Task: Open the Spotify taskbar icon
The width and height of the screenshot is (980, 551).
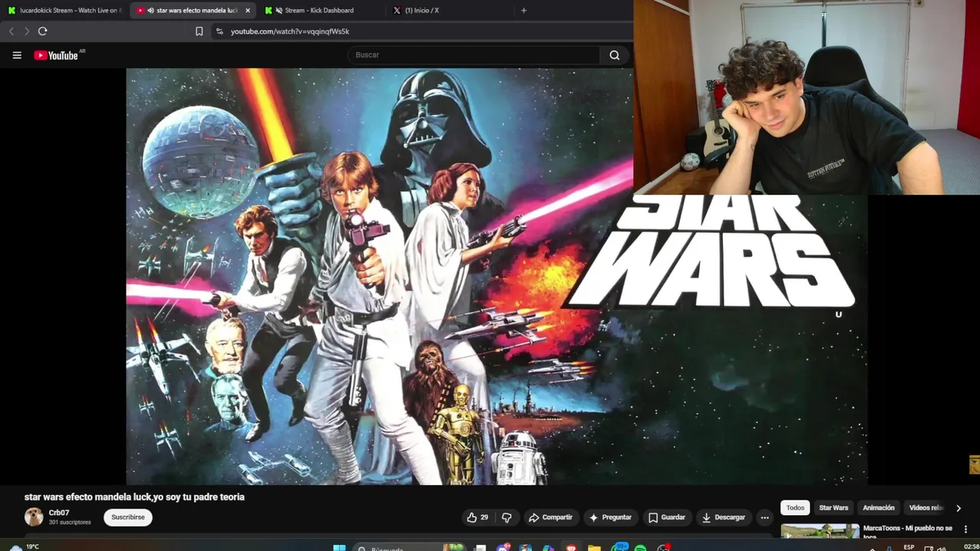Action: click(640, 548)
